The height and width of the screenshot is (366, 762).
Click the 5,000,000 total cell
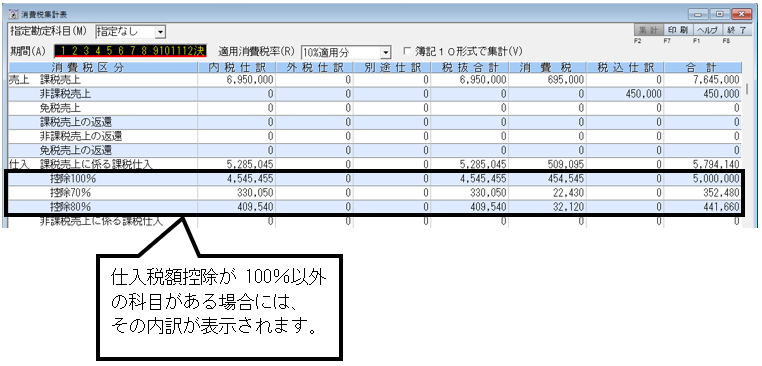pos(703,179)
